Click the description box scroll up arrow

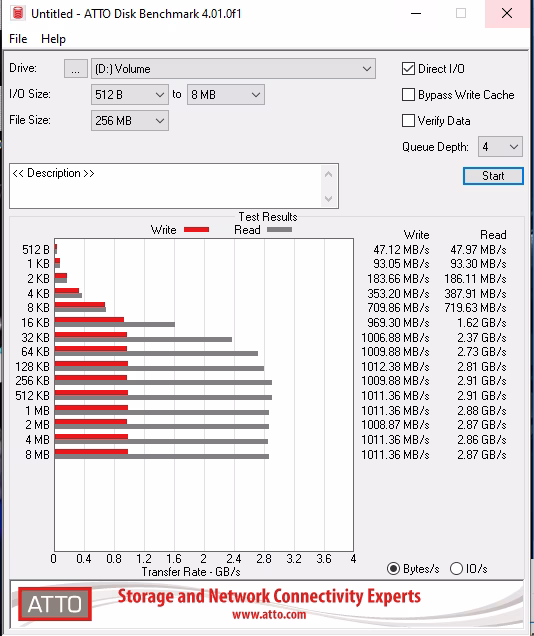tap(328, 175)
